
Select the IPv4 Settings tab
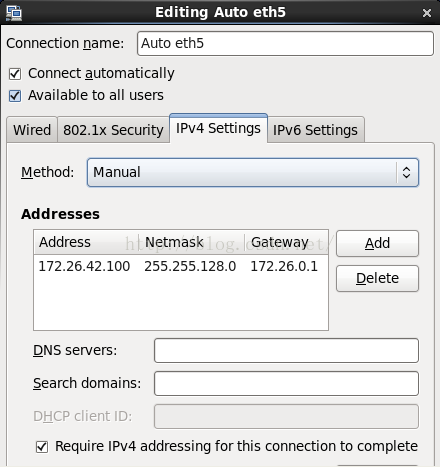(x=218, y=128)
